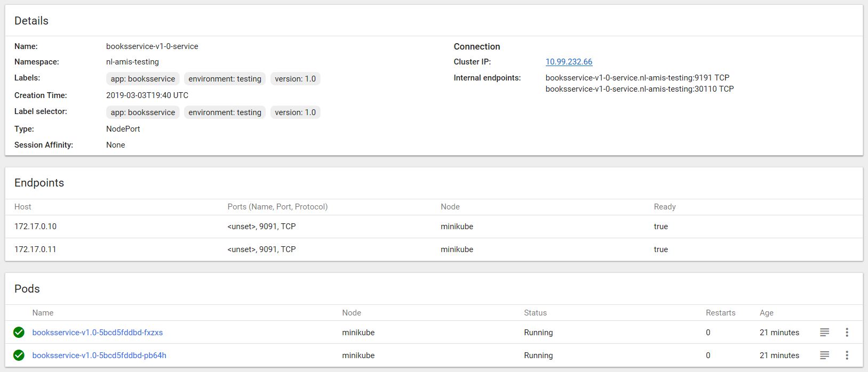Viewport: 868px width, 372px height.
Task: Select endpoint host 172.17.0.11 row
Action: (x=36, y=249)
